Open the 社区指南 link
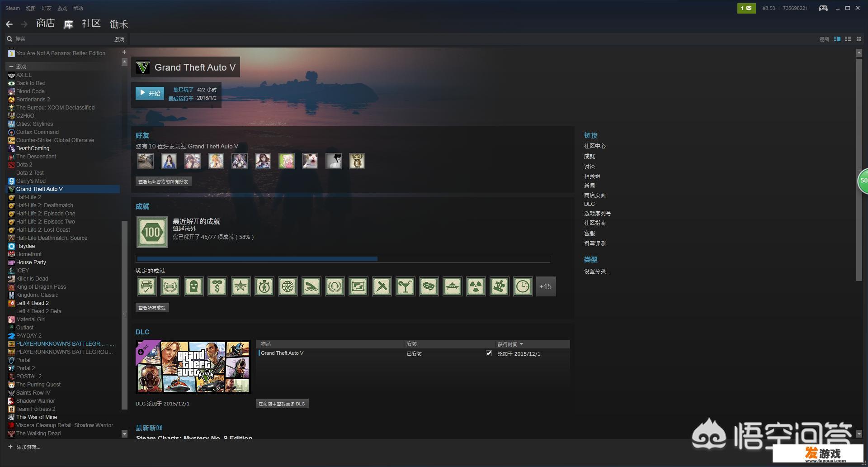The width and height of the screenshot is (868, 467). coord(594,223)
